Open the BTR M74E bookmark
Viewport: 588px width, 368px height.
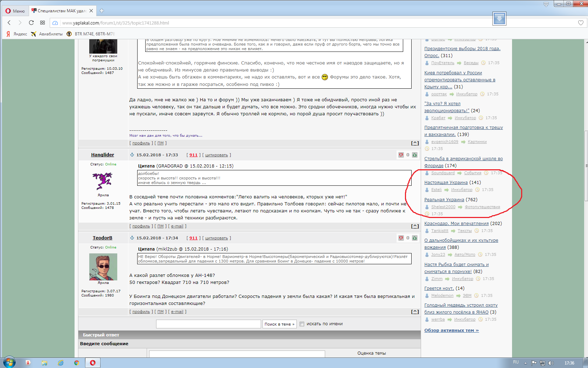tap(91, 34)
